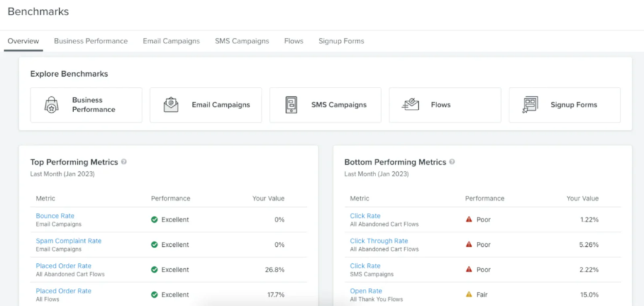Image resolution: width=644 pixels, height=306 pixels.
Task: Click the 17.7% value cell
Action: (275, 295)
